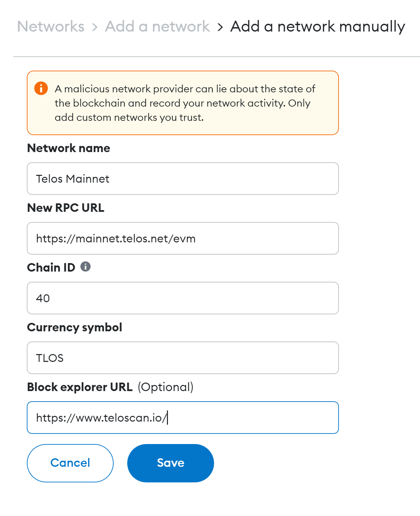This screenshot has width=420, height=516.
Task: Click the Chain ID info icon
Action: tap(85, 267)
